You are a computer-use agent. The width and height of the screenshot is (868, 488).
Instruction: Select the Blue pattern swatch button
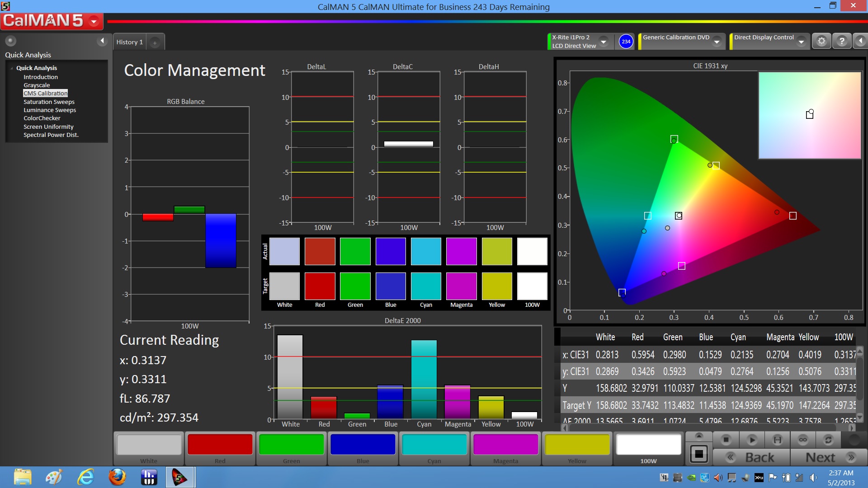click(x=363, y=449)
